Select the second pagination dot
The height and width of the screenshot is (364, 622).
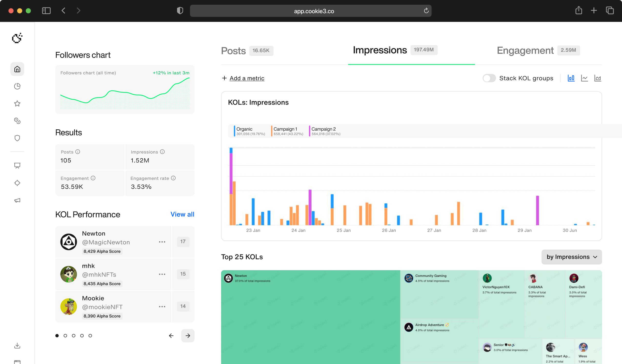(x=65, y=336)
